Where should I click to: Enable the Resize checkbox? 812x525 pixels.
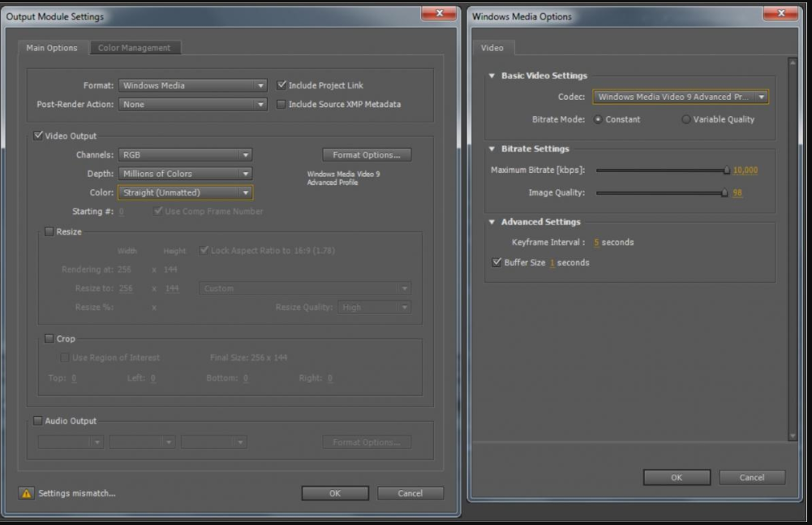[x=49, y=231]
